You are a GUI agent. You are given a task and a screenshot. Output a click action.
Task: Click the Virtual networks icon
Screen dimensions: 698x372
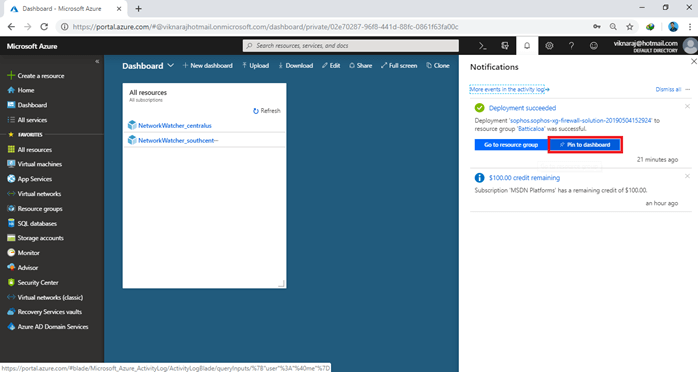[11, 194]
